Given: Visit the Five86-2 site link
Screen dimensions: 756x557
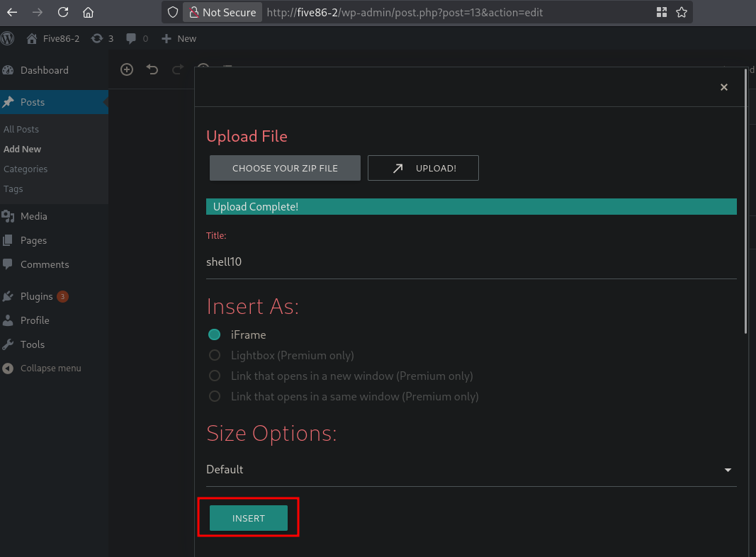Looking at the screenshot, I should [53, 38].
